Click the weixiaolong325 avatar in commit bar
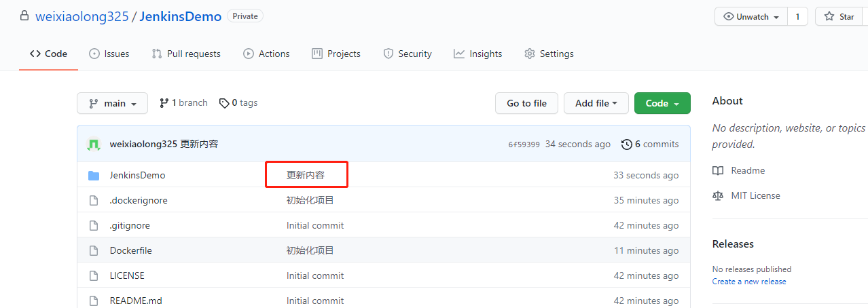Image resolution: width=868 pixels, height=308 pixels. (x=94, y=144)
